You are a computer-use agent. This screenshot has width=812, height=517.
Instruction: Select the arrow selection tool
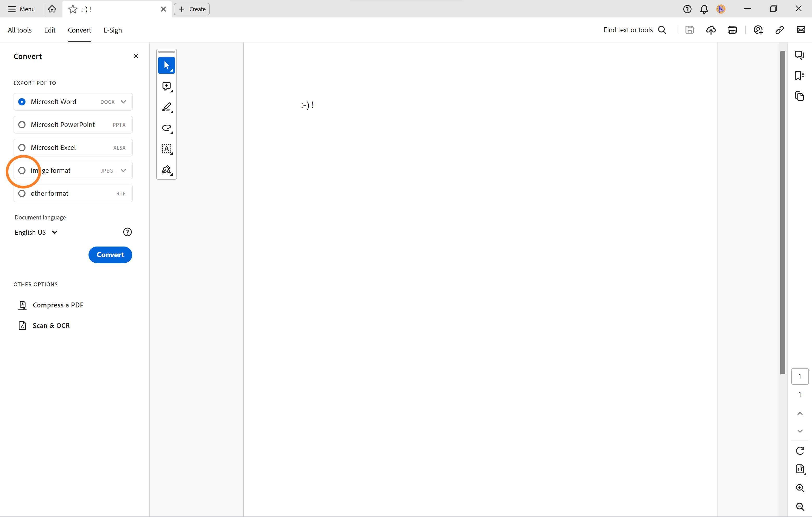pos(166,65)
